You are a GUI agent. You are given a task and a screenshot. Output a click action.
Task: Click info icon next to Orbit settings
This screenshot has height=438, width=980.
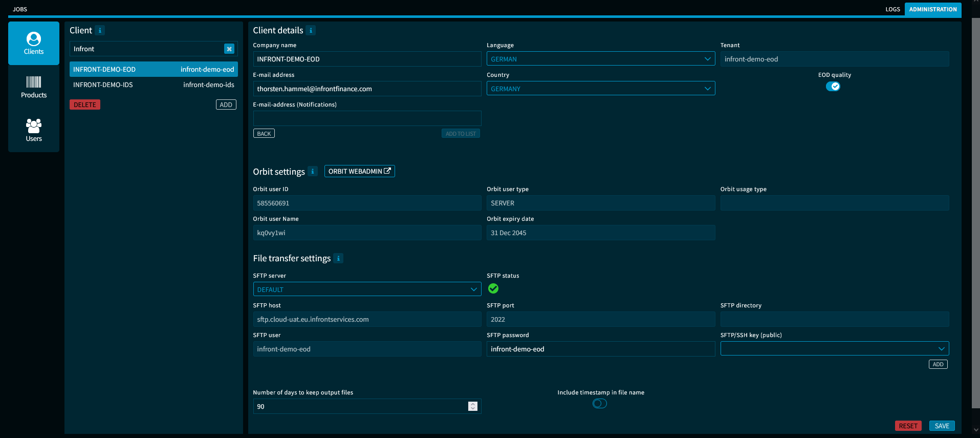pyautogui.click(x=313, y=171)
